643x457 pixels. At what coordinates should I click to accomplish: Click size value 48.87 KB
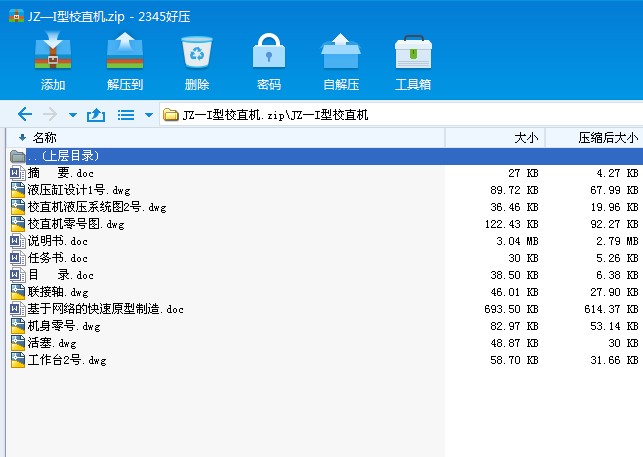click(x=514, y=343)
